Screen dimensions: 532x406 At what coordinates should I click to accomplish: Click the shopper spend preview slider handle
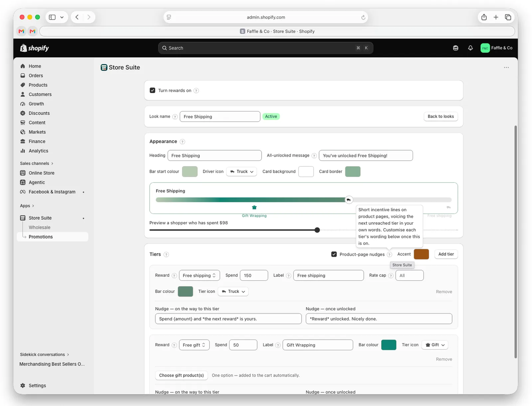coord(317,230)
